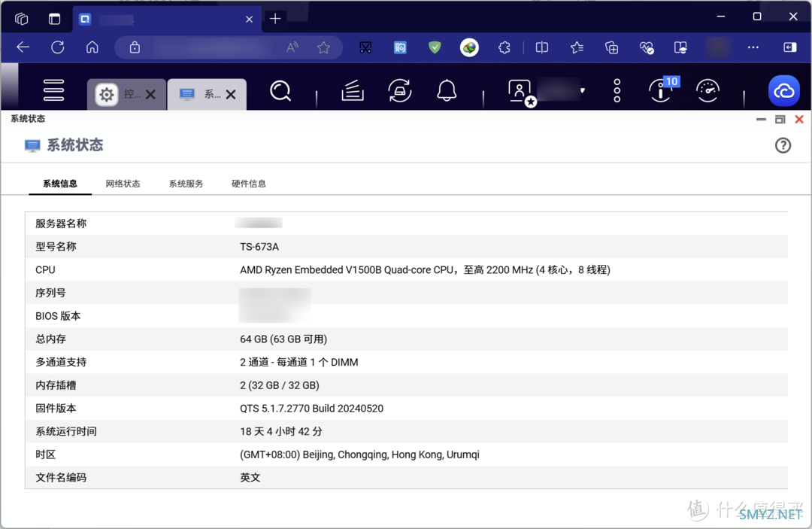The height and width of the screenshot is (529, 812).
Task: Open the colorful globe extension icon
Action: 470,47
